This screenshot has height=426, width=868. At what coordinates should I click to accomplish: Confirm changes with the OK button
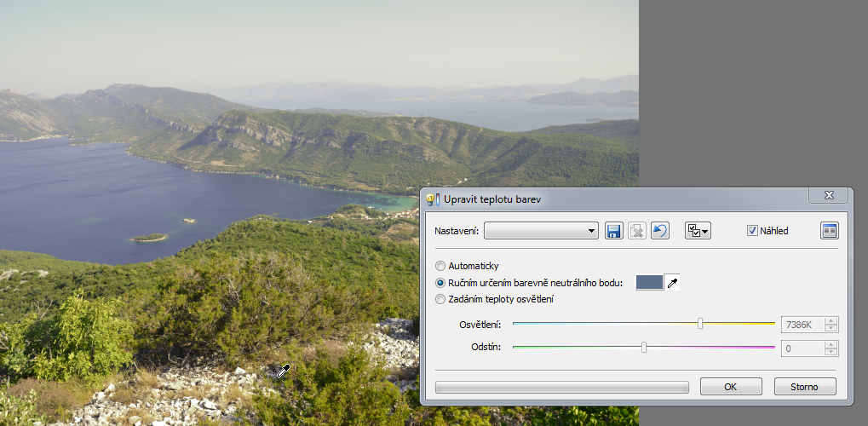point(731,387)
